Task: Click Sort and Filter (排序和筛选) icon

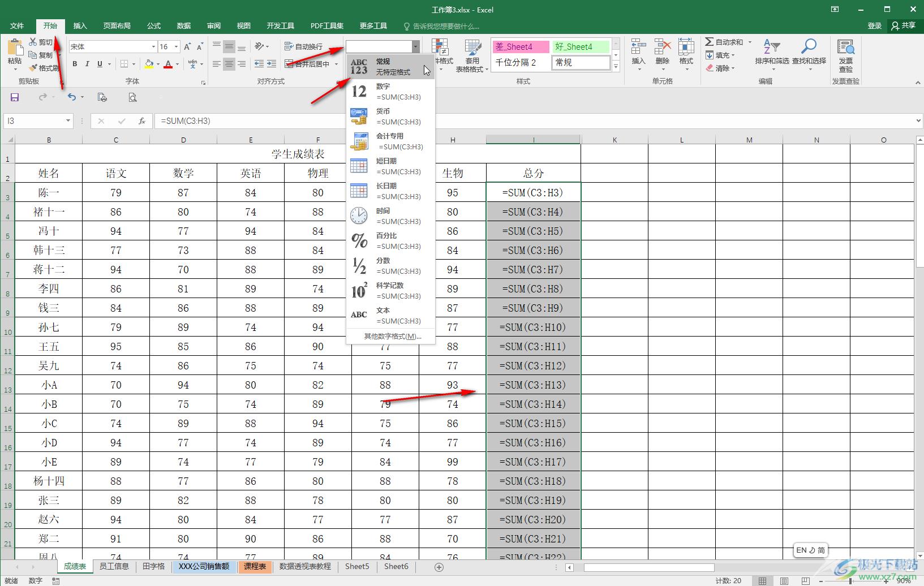Action: pyautogui.click(x=772, y=46)
